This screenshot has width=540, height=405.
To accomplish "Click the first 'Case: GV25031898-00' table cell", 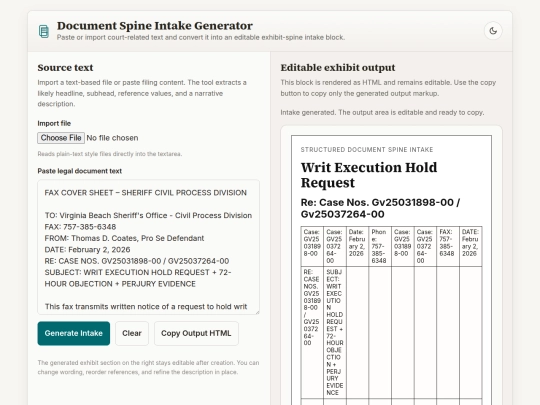I will pyautogui.click(x=312, y=246).
